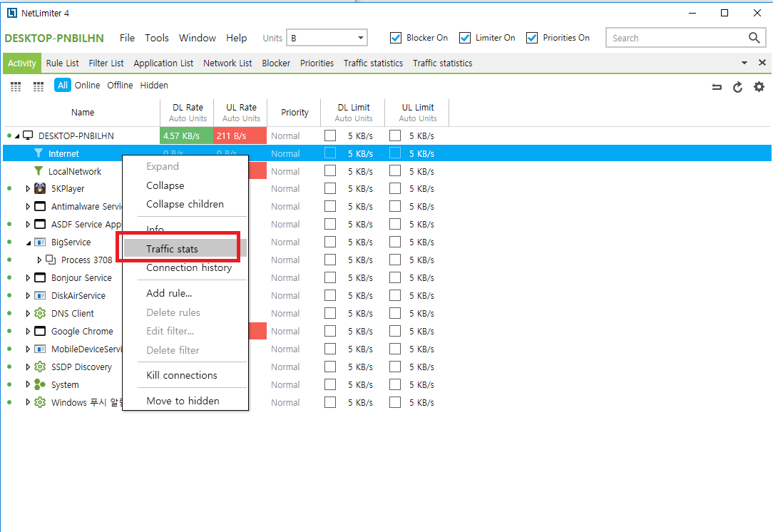The image size is (773, 532).
Task: Enable UL Limit checkbox for DNS Client row
Action: tap(395, 313)
